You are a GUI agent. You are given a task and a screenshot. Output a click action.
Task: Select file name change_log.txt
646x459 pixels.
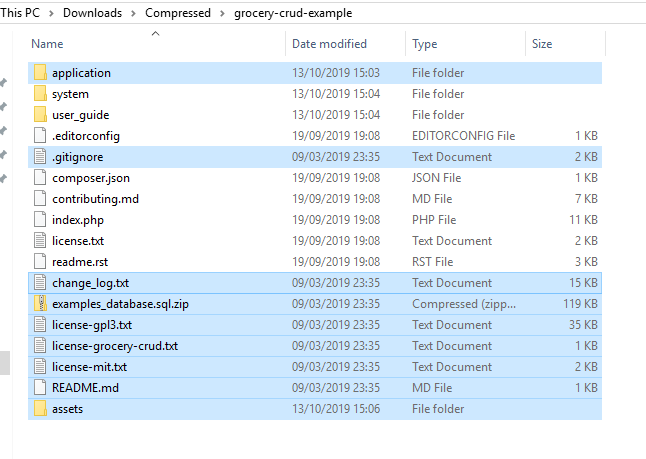click(x=90, y=283)
